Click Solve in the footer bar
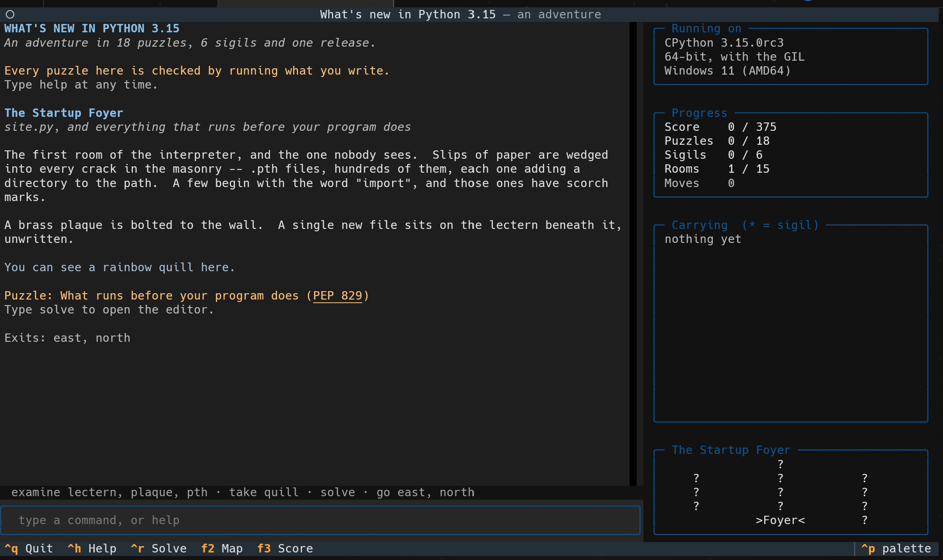Viewport: 943px width, 560px height. (159, 548)
